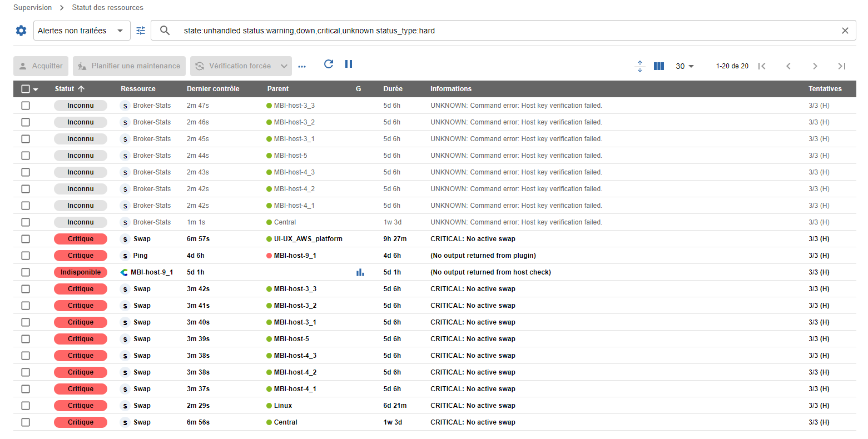Open the graph icon for MBI-host-9_1
868x439 pixels.
coord(360,272)
